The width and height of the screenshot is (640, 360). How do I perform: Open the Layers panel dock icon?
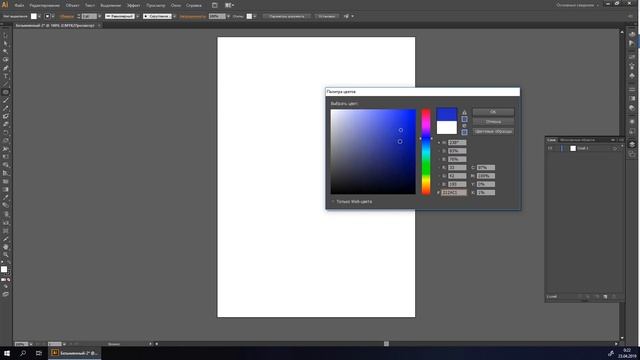coord(632,144)
